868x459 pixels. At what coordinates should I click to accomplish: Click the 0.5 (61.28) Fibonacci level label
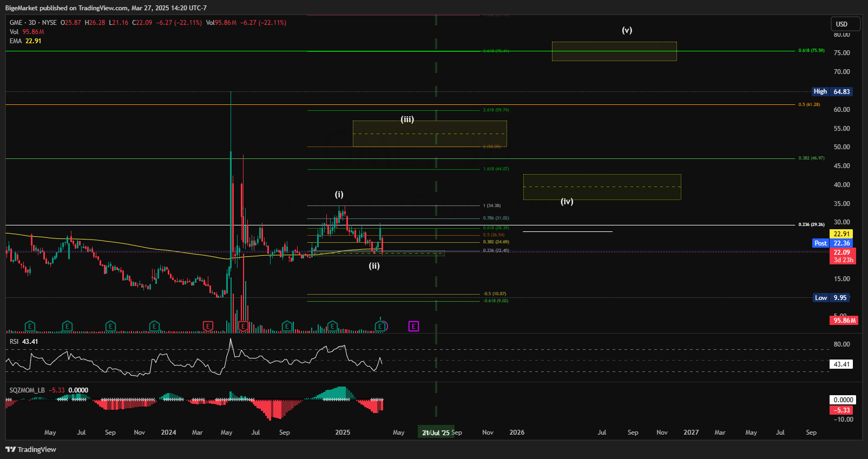tap(809, 104)
